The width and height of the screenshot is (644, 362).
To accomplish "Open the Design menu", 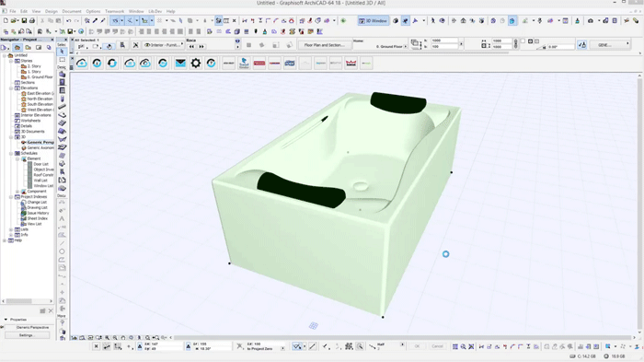I will pyautogui.click(x=52, y=11).
